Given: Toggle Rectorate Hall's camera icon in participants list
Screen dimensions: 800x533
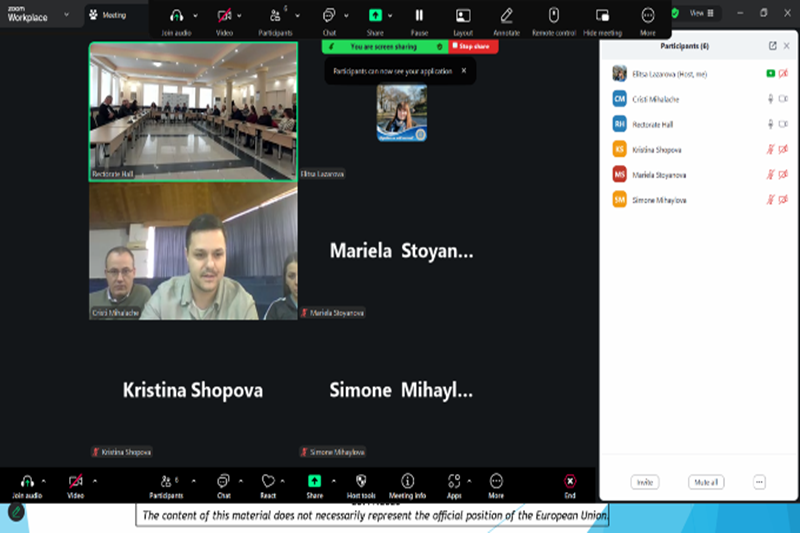Looking at the screenshot, I should point(783,124).
